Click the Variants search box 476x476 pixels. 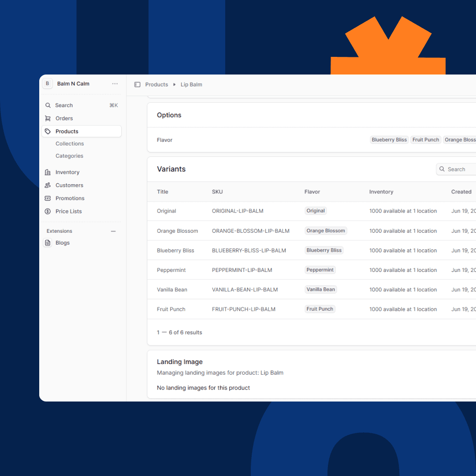click(458, 169)
